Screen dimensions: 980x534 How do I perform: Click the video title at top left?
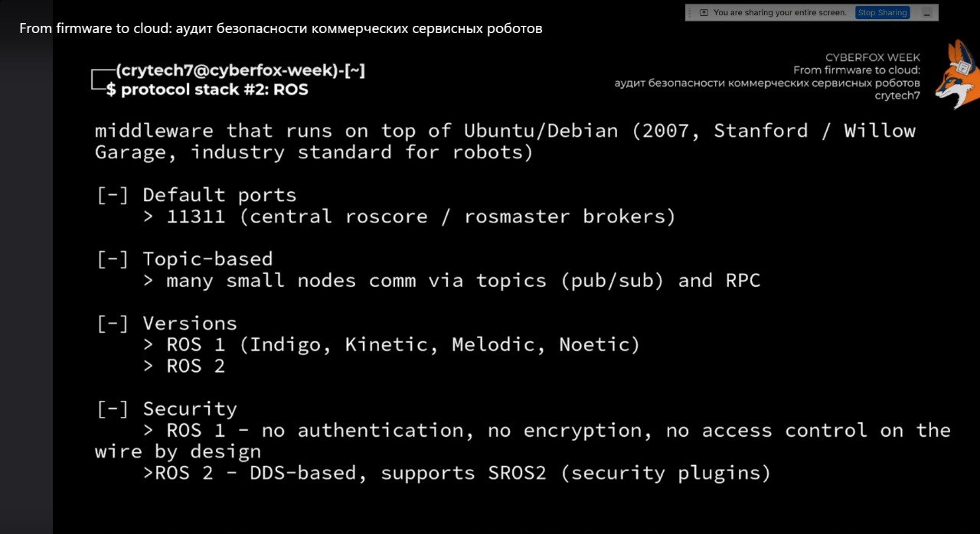click(x=281, y=28)
